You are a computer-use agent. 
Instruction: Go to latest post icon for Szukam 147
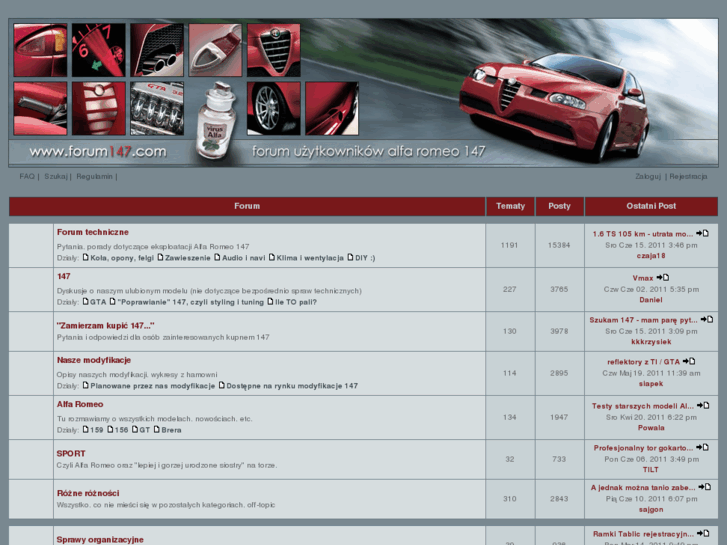click(707, 319)
